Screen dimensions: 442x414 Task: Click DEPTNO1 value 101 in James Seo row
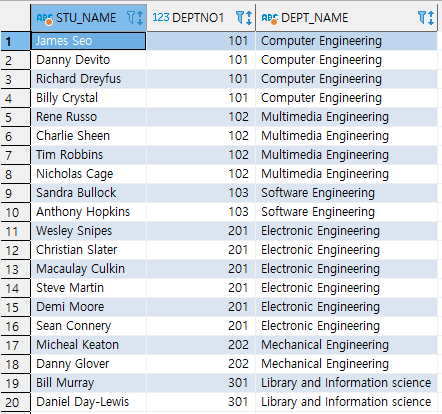pyautogui.click(x=201, y=41)
